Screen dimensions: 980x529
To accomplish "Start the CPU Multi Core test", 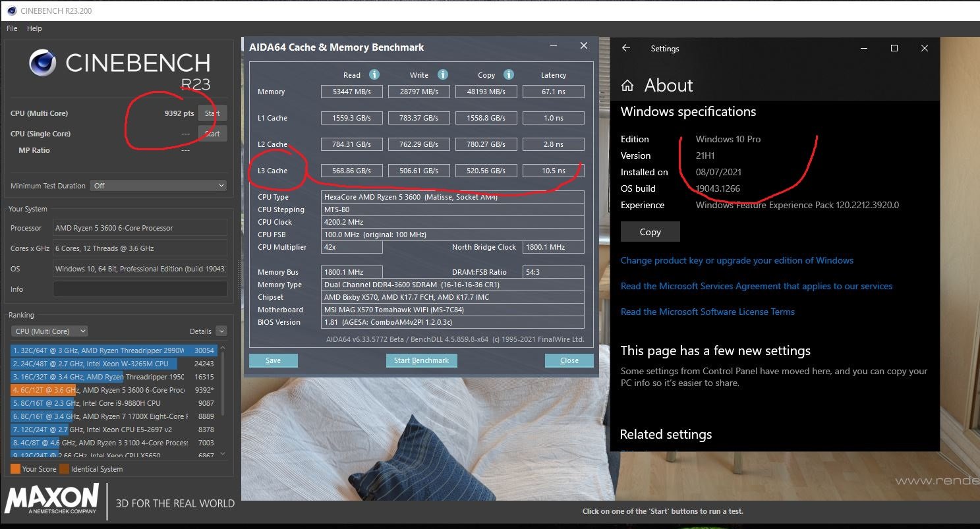I will click(x=212, y=113).
